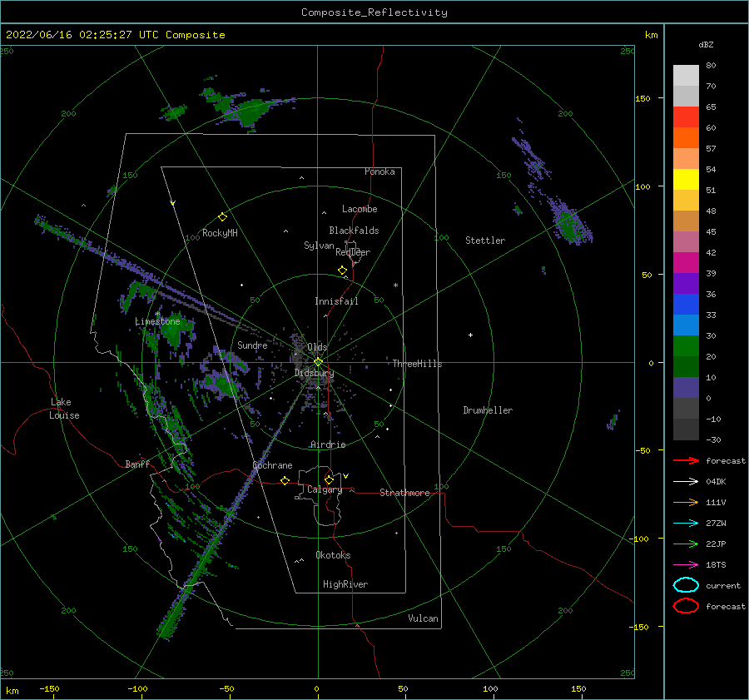This screenshot has width=749, height=700.
Task: Click the green 22JP arrow in legend
Action: (686, 544)
